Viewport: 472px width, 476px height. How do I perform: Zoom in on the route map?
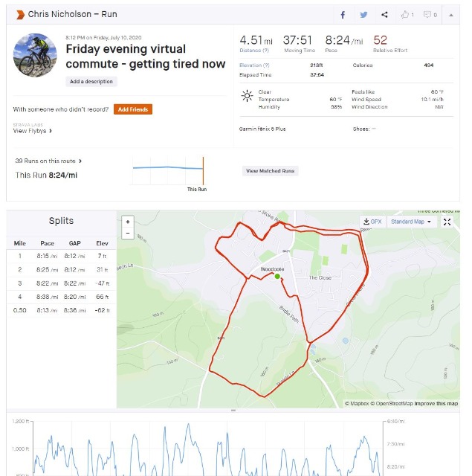tap(128, 222)
